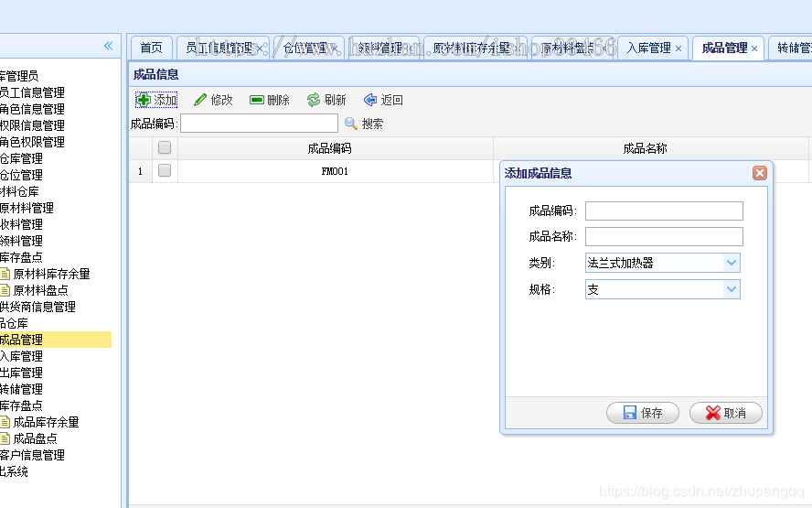Click the document icon beside 成品盘点
Screen dimensions: 812x508
click(x=5, y=438)
